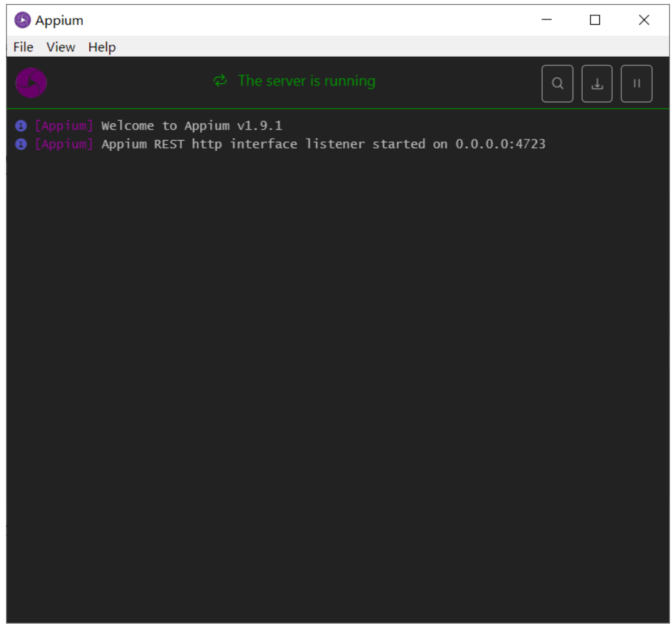Click the Appium icon in the title bar
The height and width of the screenshot is (625, 672).
pyautogui.click(x=22, y=20)
